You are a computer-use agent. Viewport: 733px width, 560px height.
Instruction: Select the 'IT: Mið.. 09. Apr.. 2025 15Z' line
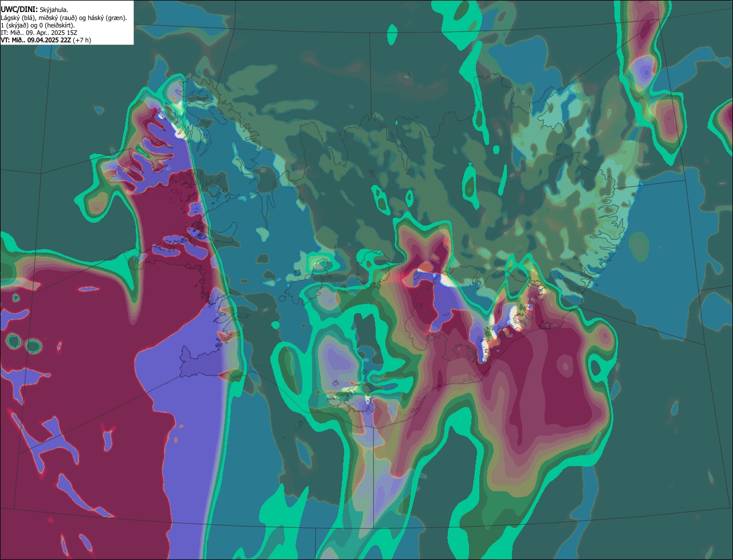[x=39, y=33]
